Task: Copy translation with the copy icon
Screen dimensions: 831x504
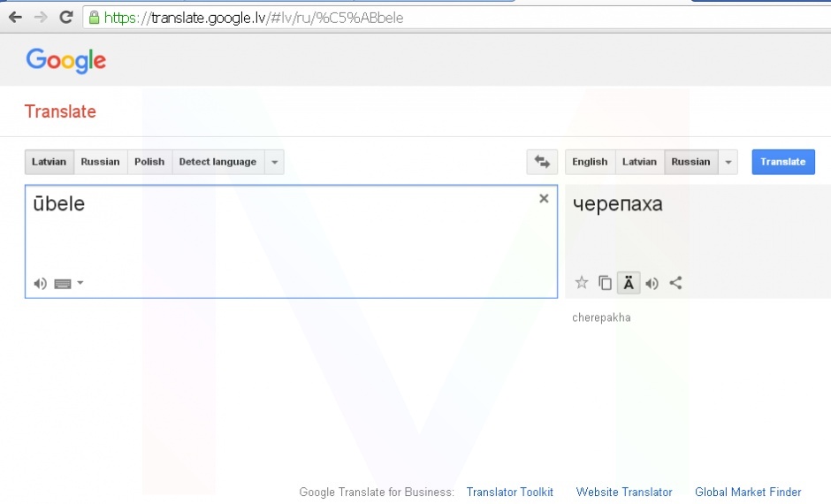Action: [x=605, y=283]
